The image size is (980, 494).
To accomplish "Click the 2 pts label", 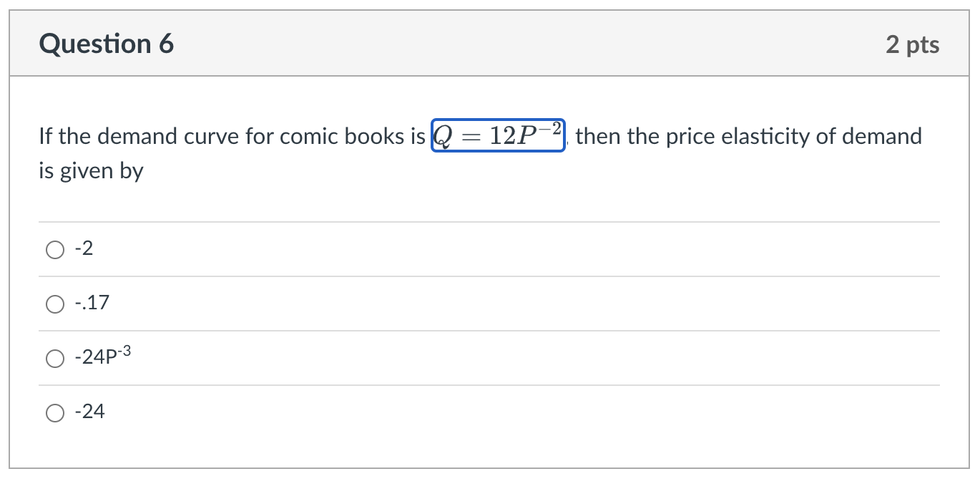I will point(913,44).
